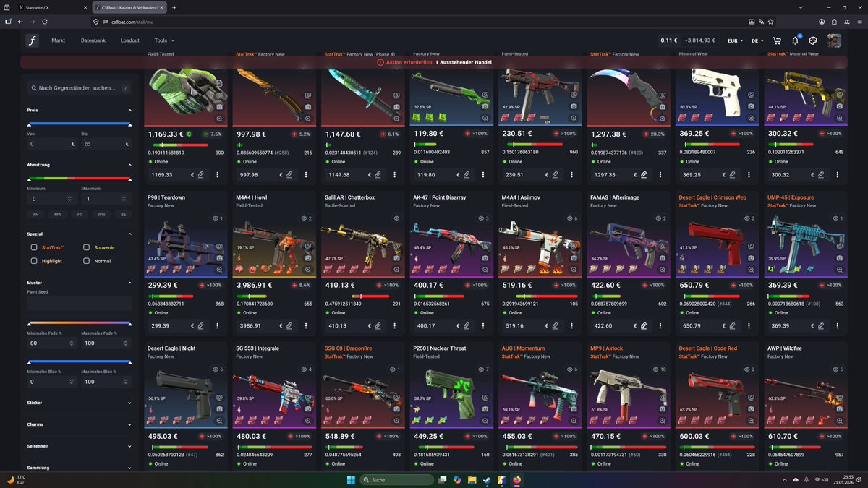Edit price of the P90 Teardown listing
The image size is (868, 488).
point(200,326)
